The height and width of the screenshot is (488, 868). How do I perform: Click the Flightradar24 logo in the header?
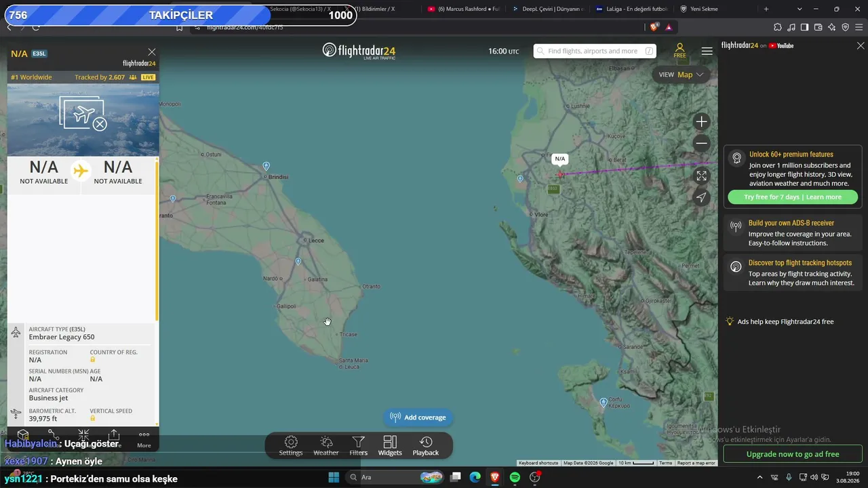pyautogui.click(x=359, y=51)
